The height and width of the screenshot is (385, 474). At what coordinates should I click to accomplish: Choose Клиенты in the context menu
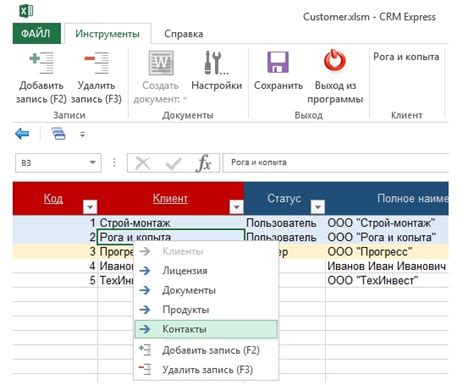pos(206,251)
